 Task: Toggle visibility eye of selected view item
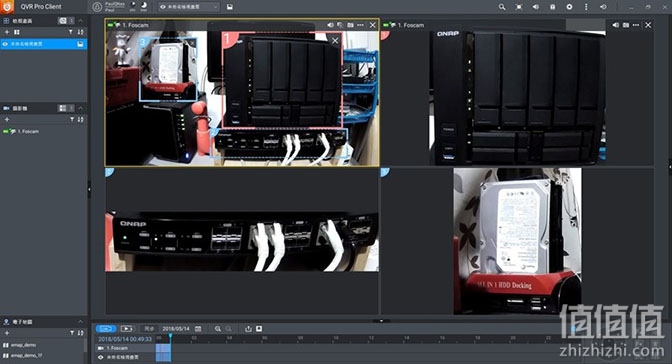[x=5, y=44]
